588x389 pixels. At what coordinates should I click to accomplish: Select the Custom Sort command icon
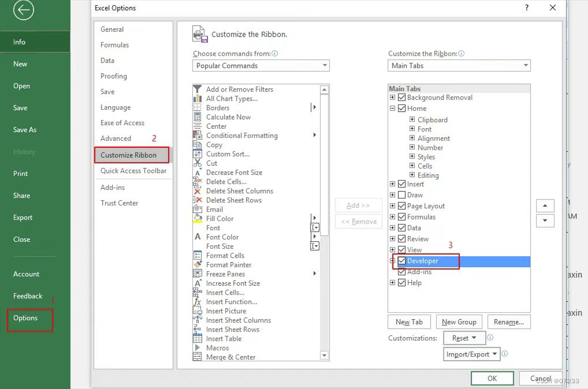(197, 154)
